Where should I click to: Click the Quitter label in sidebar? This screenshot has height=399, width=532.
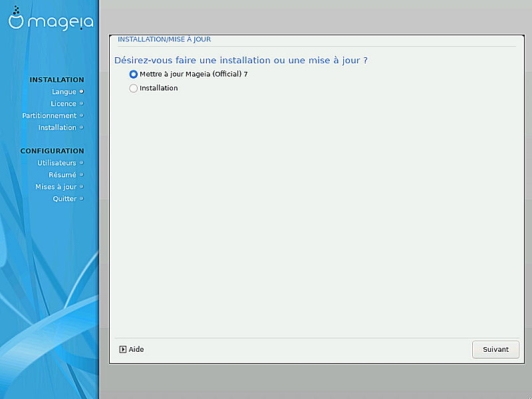click(x=65, y=199)
